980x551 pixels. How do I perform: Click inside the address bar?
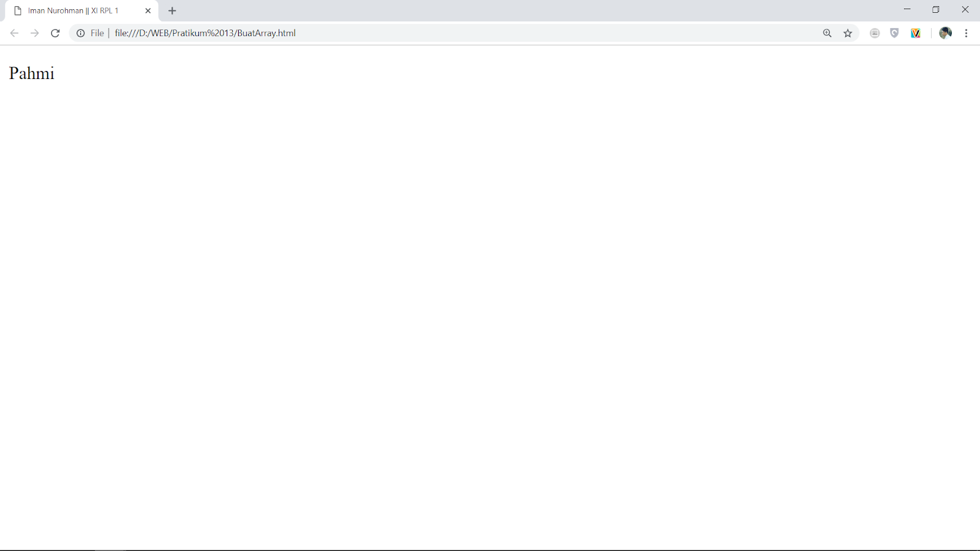(429, 33)
